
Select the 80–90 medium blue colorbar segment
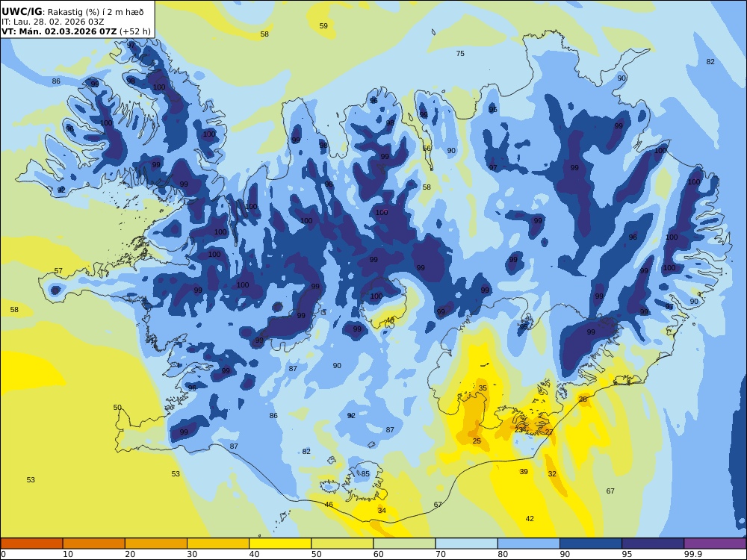[x=529, y=544]
